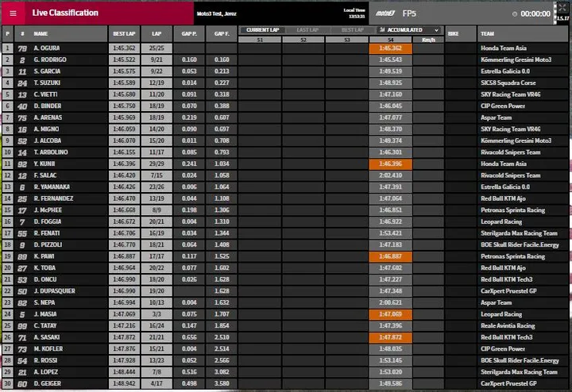Screen dimensions: 572x392
Task: Select rider G. RODRIGO
Action: tap(50, 60)
